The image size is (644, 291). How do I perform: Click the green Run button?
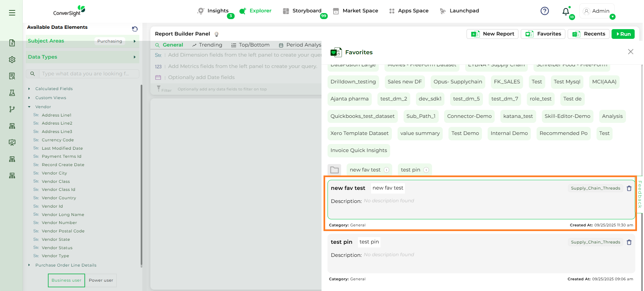click(623, 34)
